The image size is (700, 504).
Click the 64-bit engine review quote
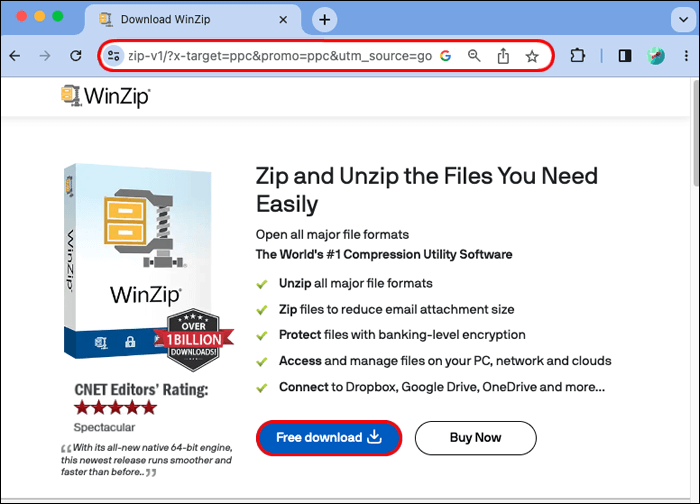click(146, 460)
